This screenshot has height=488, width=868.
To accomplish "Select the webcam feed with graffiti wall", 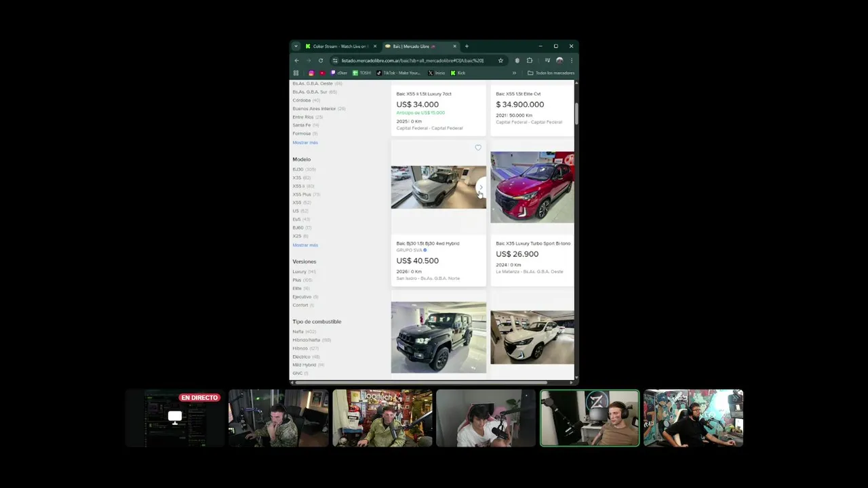I will [x=693, y=418].
